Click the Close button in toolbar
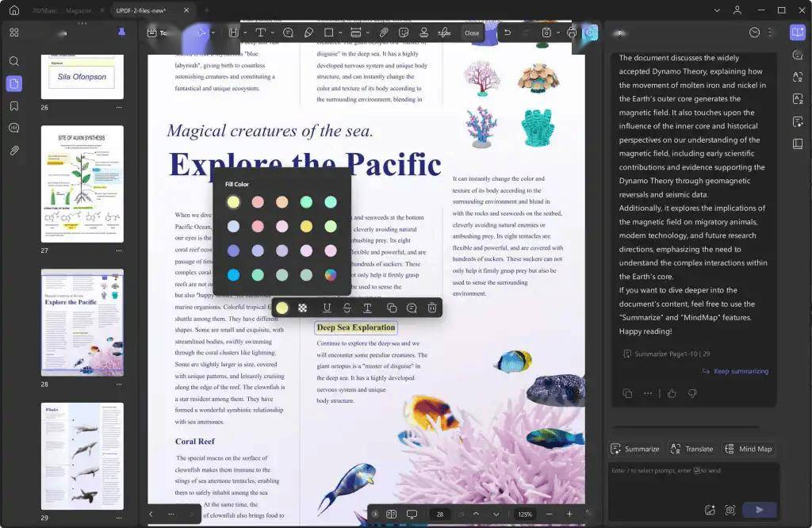812x528 pixels. pos(472,33)
